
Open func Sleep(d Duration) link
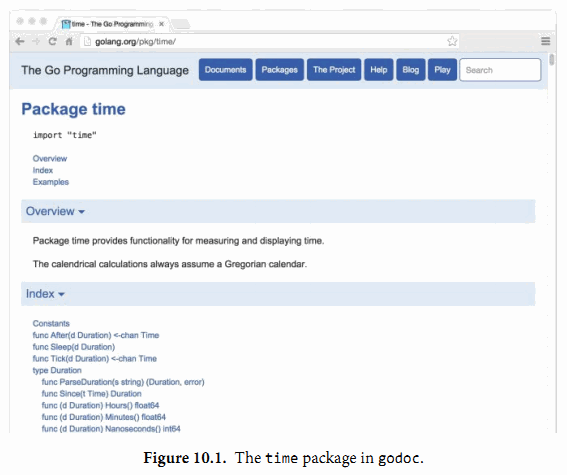point(74,347)
